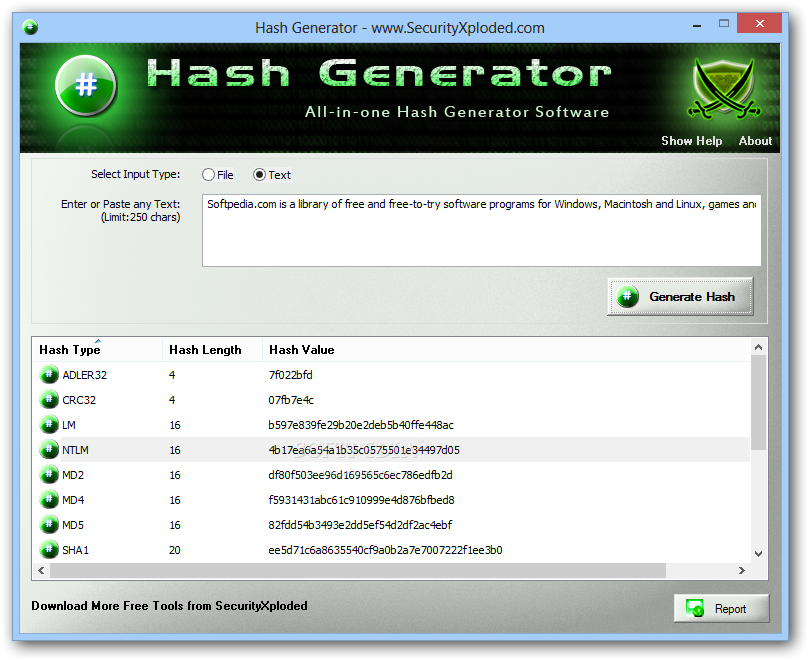Click the horizontal scroll right arrow
Screen dimensions: 809x661
click(741, 570)
